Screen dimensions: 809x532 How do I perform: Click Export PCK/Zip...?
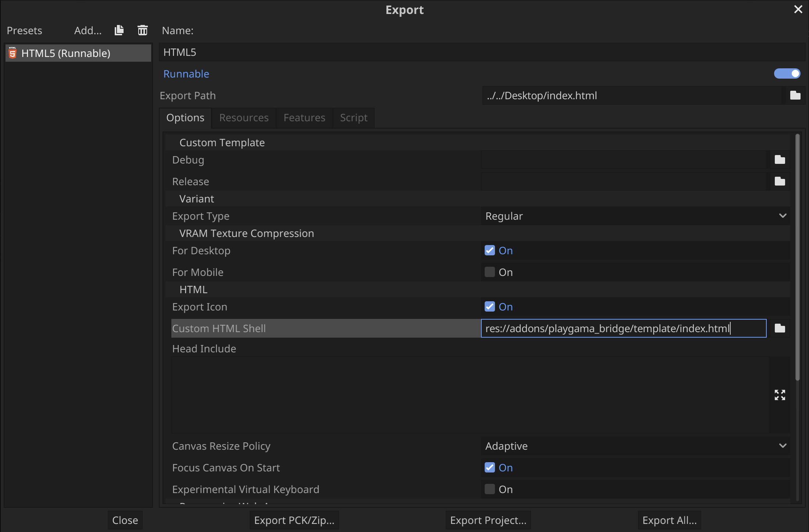(x=294, y=520)
